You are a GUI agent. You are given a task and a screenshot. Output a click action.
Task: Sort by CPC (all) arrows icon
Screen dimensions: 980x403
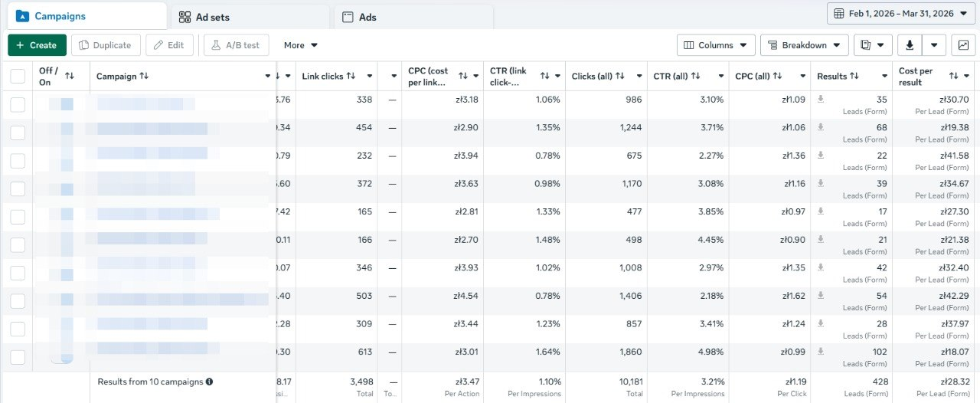click(x=777, y=76)
